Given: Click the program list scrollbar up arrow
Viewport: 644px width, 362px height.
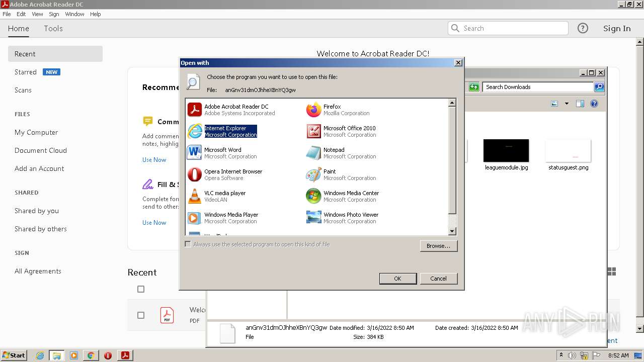Looking at the screenshot, I should pos(452,103).
